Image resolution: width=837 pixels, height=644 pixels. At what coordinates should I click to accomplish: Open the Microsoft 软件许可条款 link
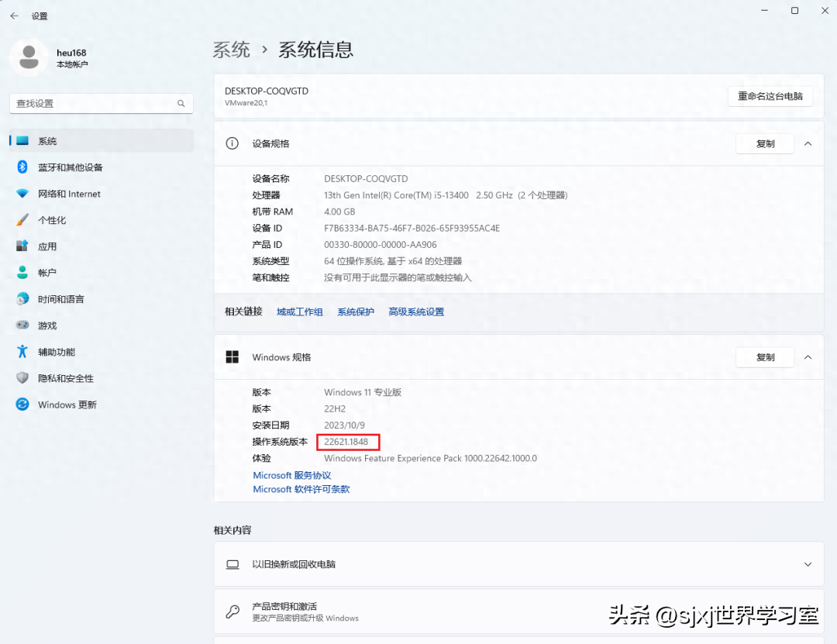pos(301,489)
